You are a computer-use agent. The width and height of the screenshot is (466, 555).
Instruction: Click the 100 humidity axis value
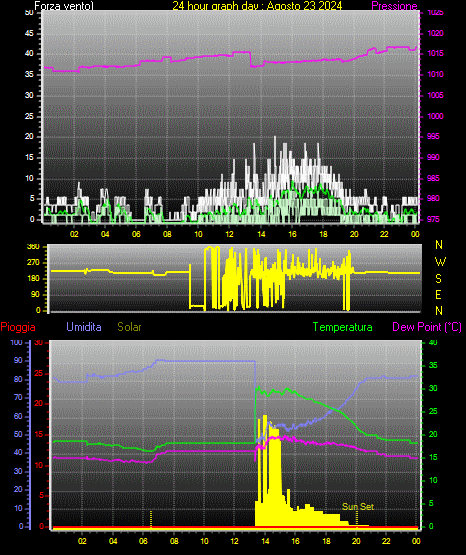click(x=16, y=342)
